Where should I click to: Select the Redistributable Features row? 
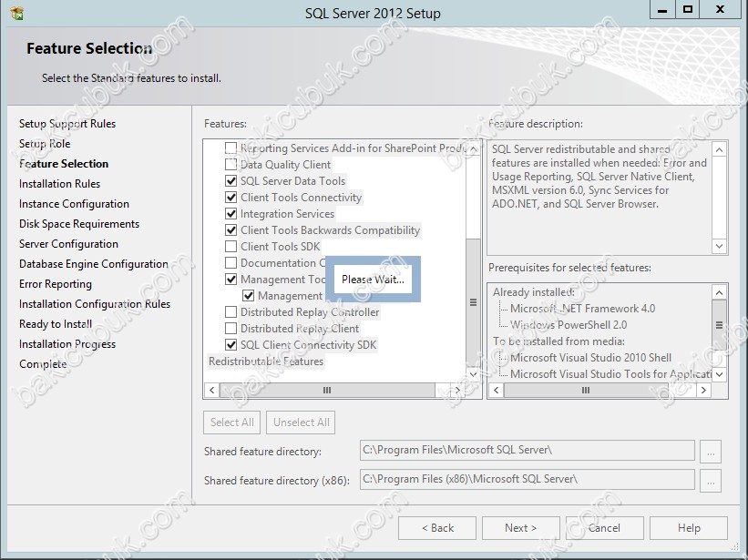(266, 361)
